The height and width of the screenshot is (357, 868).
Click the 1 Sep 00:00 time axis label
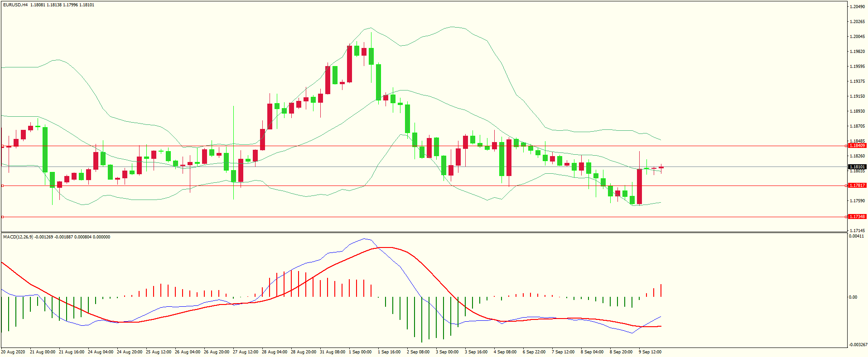(360, 352)
